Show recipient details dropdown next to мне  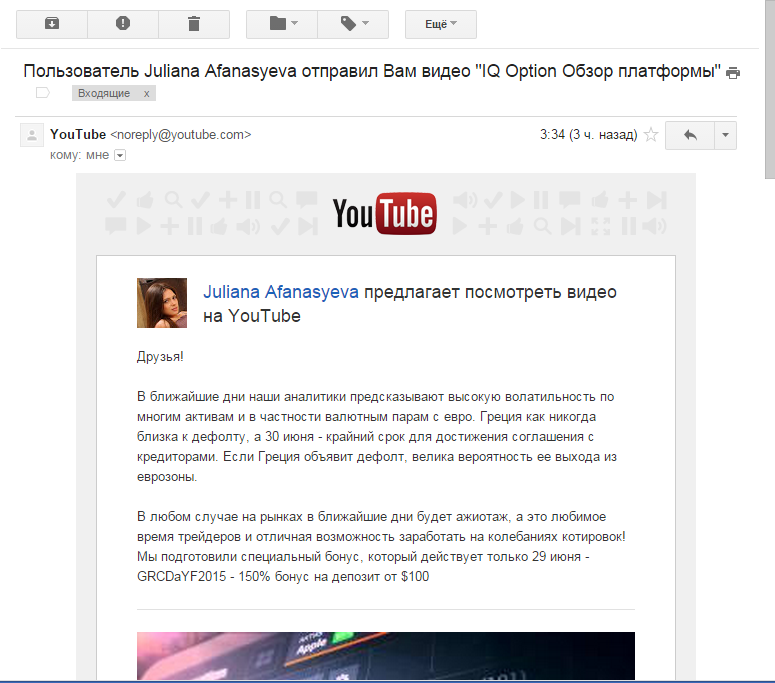click(x=120, y=155)
